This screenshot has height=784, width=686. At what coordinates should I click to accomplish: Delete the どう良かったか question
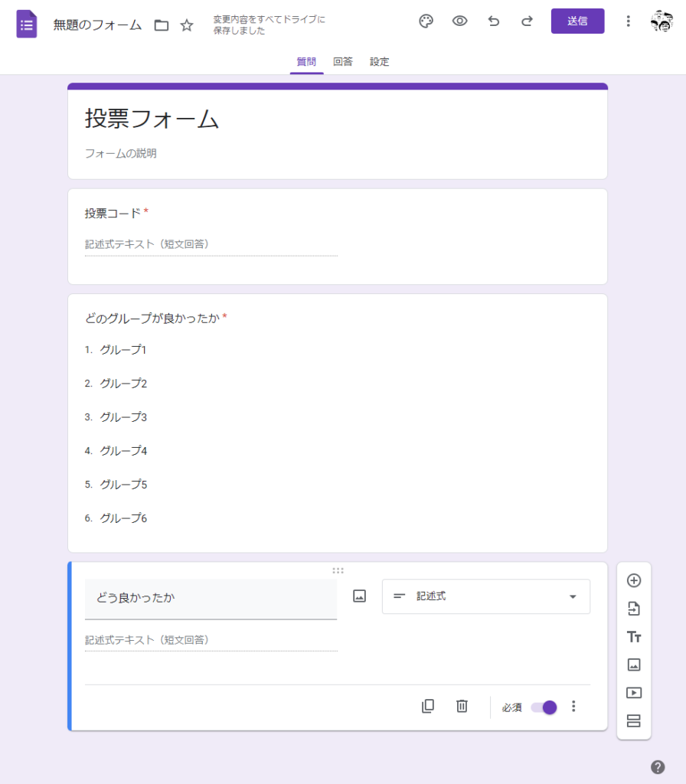pos(462,706)
